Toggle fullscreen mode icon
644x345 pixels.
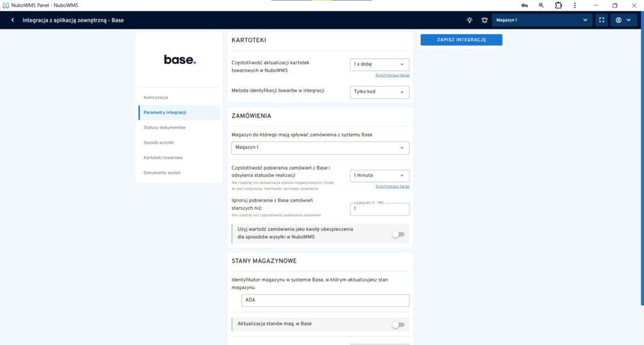[602, 20]
